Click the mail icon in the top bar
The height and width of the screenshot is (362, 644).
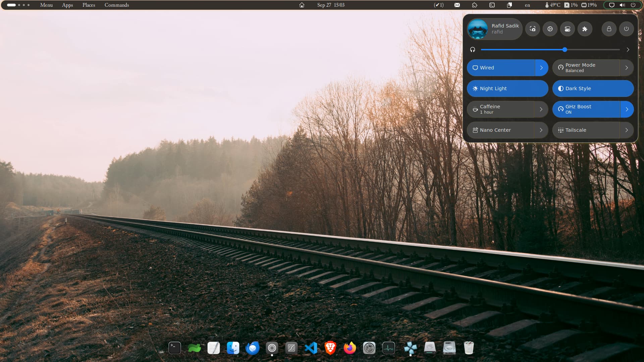coord(457,5)
